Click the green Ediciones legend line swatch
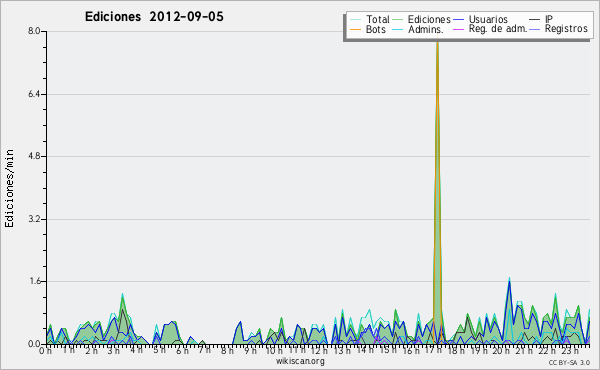The width and height of the screenshot is (600, 370). (x=398, y=20)
